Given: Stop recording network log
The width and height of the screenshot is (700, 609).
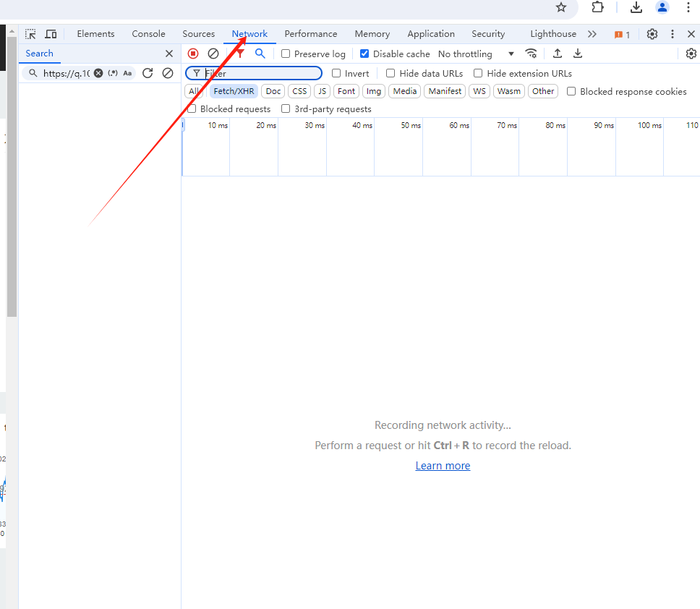Looking at the screenshot, I should tap(193, 54).
